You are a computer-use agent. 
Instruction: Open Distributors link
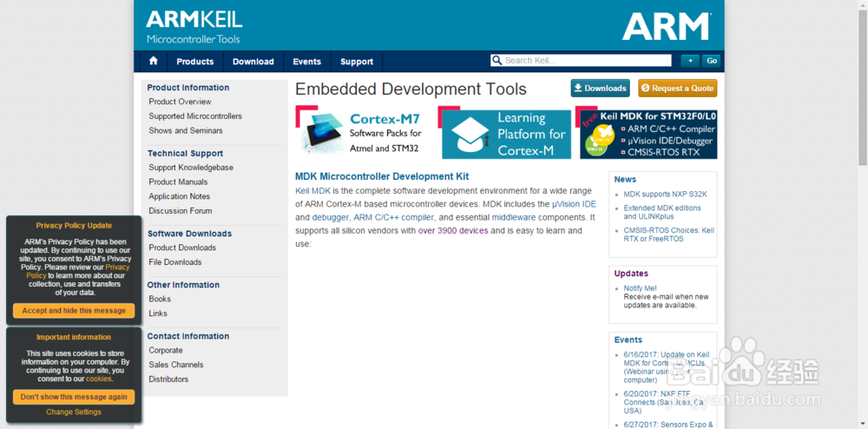168,379
